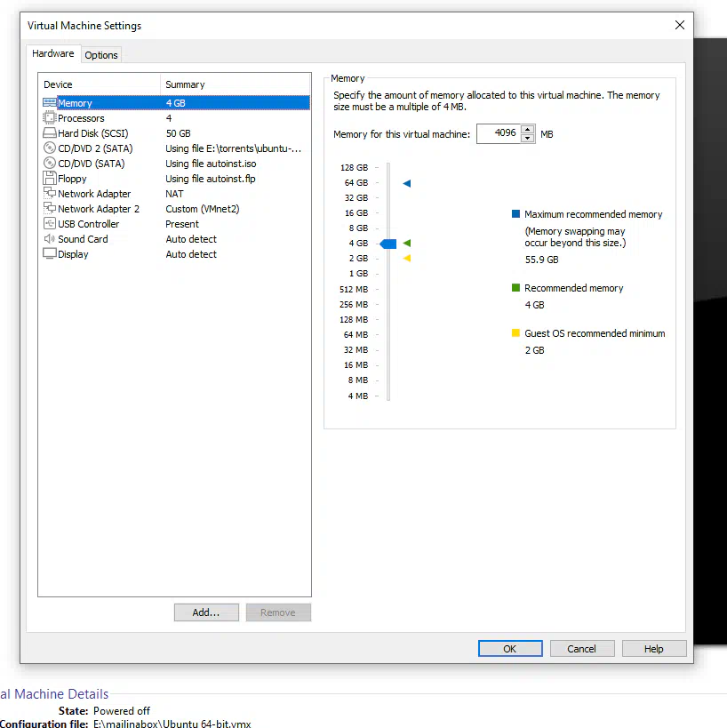Viewport: 727px width, 728px height.
Task: Select the Network Adapter 2 row
Action: point(176,209)
